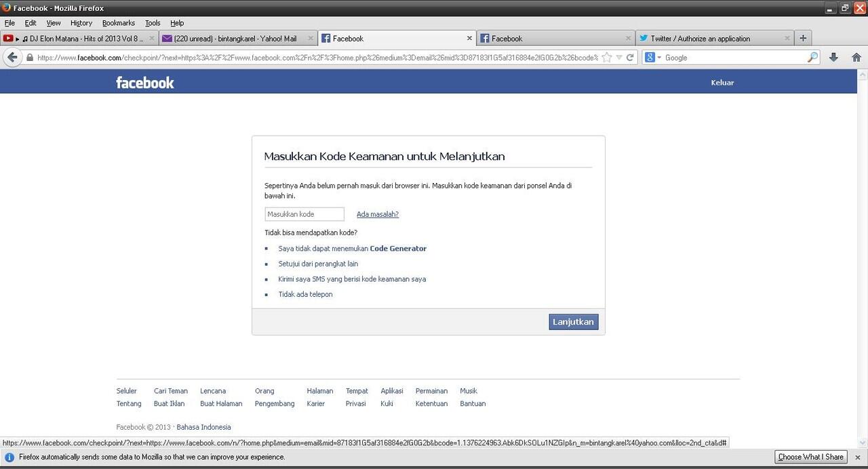Close the DJ Elon Matana tab

(x=151, y=39)
